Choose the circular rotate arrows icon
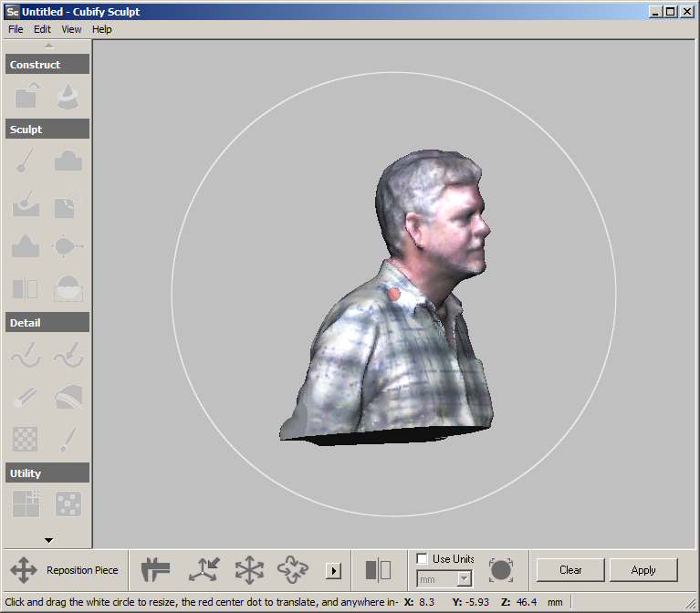 pyautogui.click(x=293, y=570)
